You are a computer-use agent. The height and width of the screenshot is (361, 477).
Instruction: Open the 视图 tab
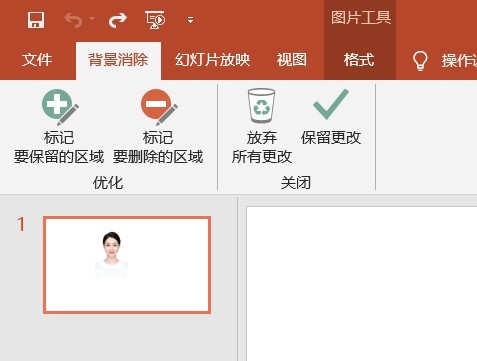point(292,60)
